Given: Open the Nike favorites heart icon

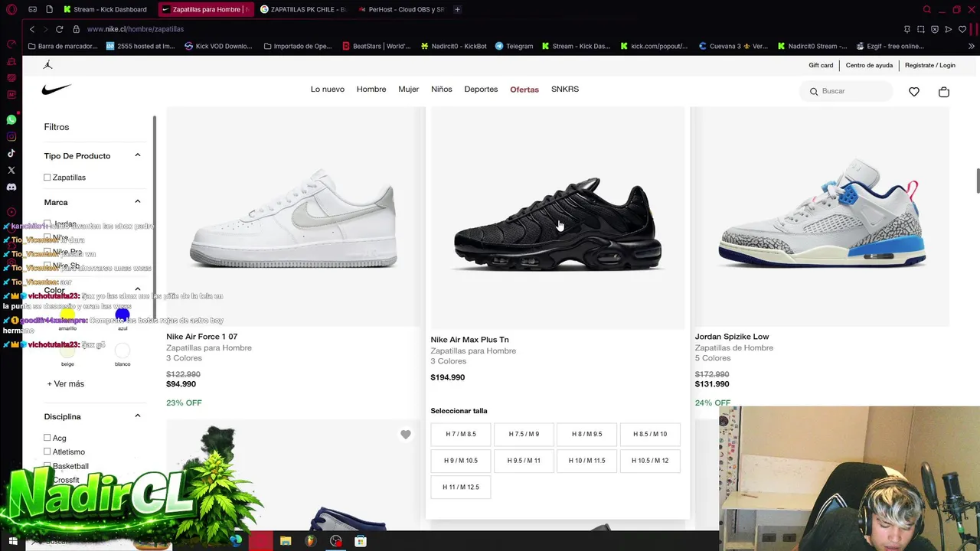Looking at the screenshot, I should point(914,92).
